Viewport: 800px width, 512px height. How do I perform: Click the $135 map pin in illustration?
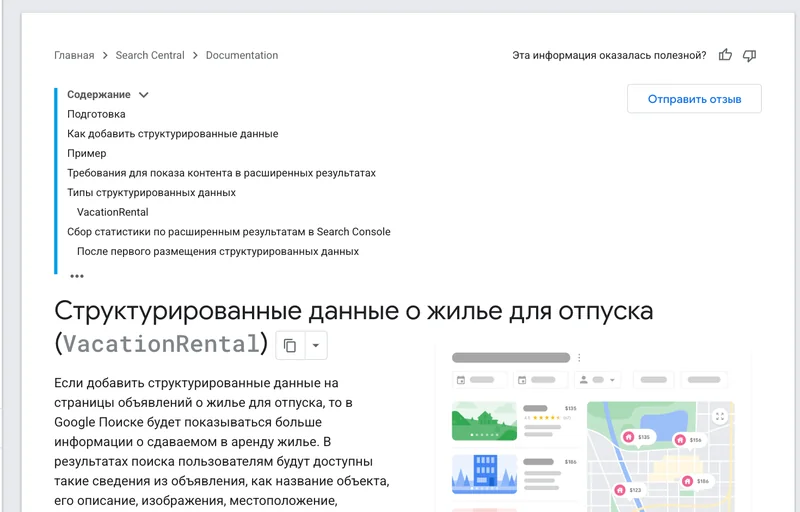tap(636, 437)
